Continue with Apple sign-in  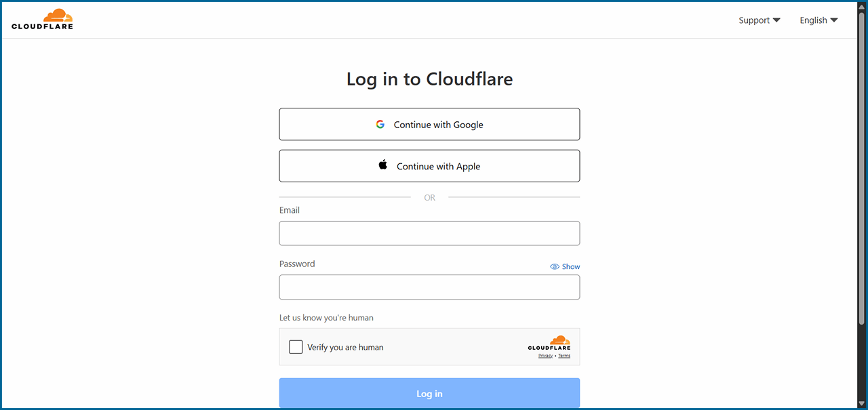click(x=429, y=166)
